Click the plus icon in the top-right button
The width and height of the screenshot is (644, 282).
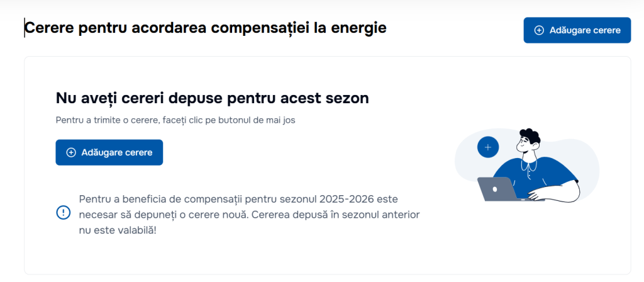[x=539, y=30]
